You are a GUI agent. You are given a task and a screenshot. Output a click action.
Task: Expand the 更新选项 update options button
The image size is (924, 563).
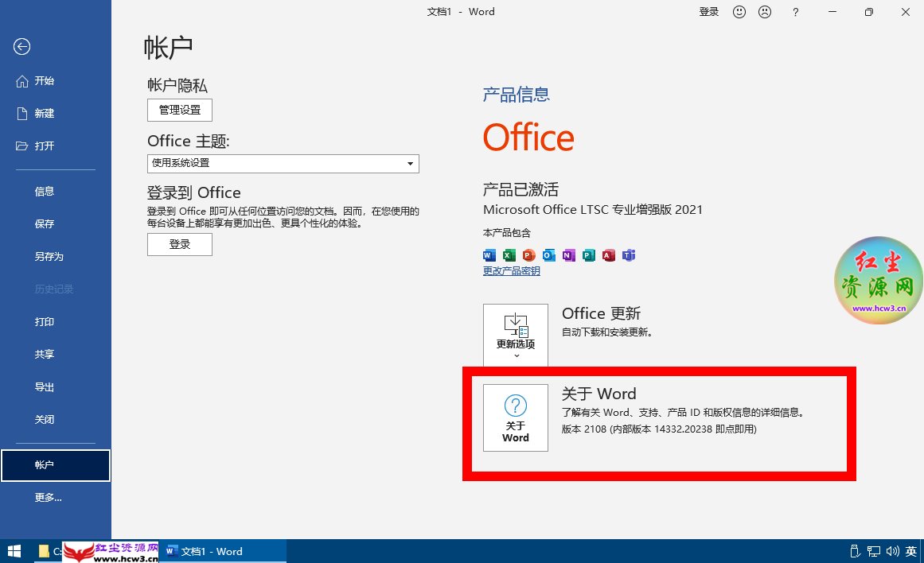coord(516,335)
